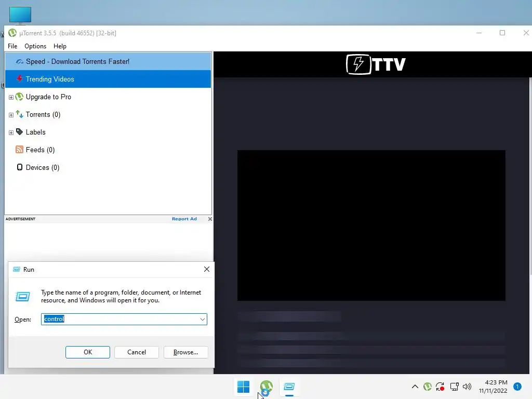Click the µTorrent system tray icon
The height and width of the screenshot is (399, 532).
pos(428,387)
